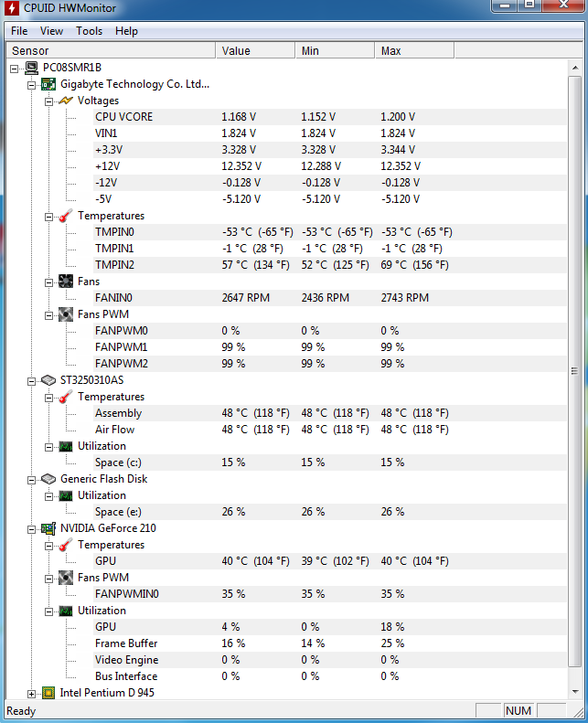Collapse the NVIDIA GeForce 210 node

point(31,529)
